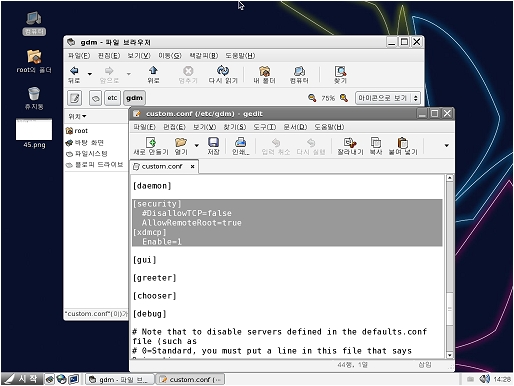
Task: Open the Start menu button
Action: coord(21,379)
